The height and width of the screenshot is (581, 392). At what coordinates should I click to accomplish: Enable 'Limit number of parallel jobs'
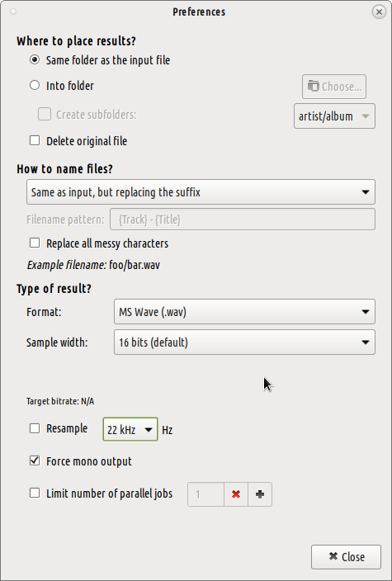click(35, 494)
